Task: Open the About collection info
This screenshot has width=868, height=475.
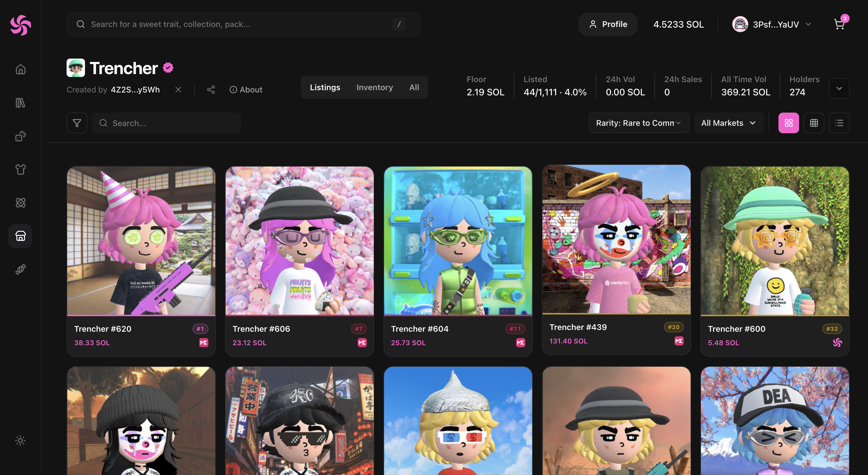Action: [246, 90]
